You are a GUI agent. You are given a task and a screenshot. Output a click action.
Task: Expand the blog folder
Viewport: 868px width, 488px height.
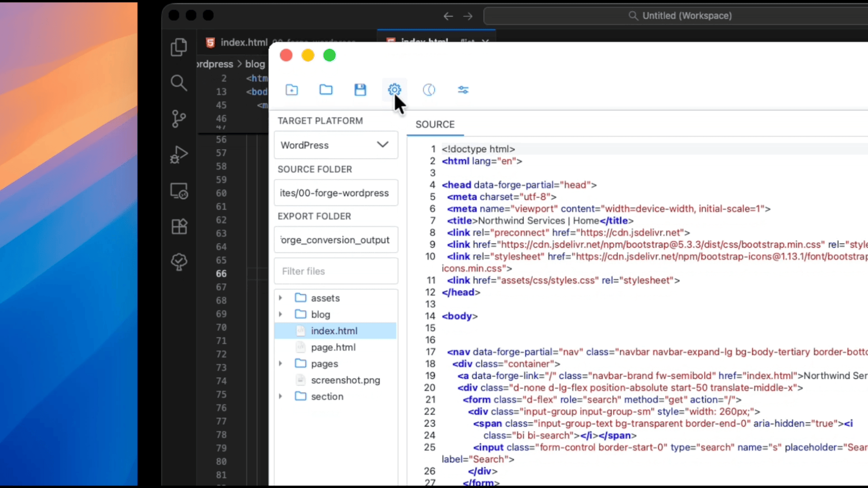(x=280, y=314)
